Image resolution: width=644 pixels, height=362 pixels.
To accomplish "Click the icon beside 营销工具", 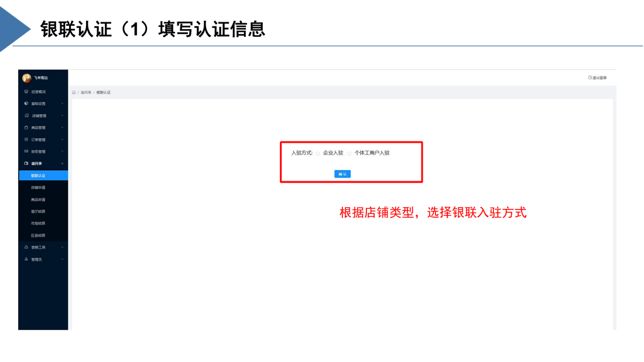I will coord(26,247).
